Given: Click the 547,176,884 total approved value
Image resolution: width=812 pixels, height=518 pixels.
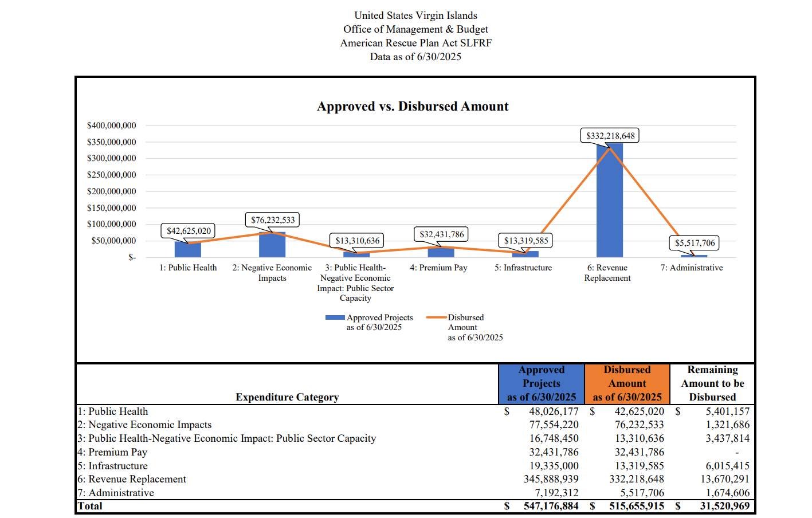Looking at the screenshot, I should [551, 506].
